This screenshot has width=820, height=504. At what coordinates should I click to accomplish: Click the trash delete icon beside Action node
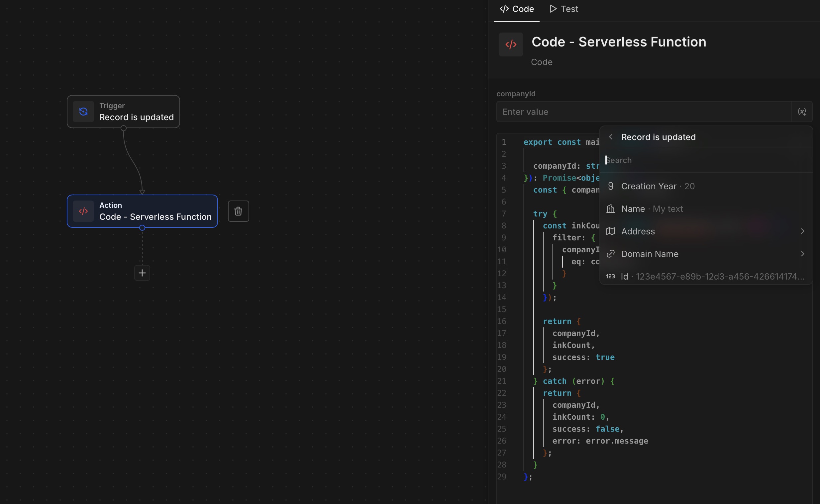click(238, 211)
